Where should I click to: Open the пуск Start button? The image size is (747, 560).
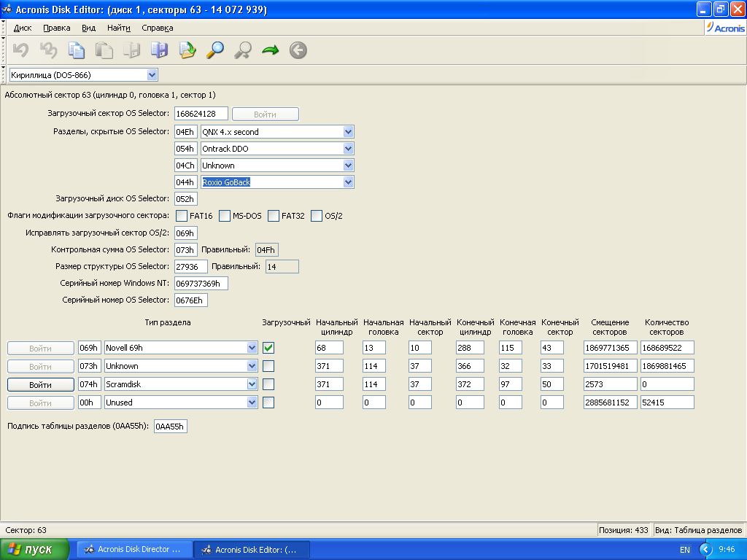35,550
